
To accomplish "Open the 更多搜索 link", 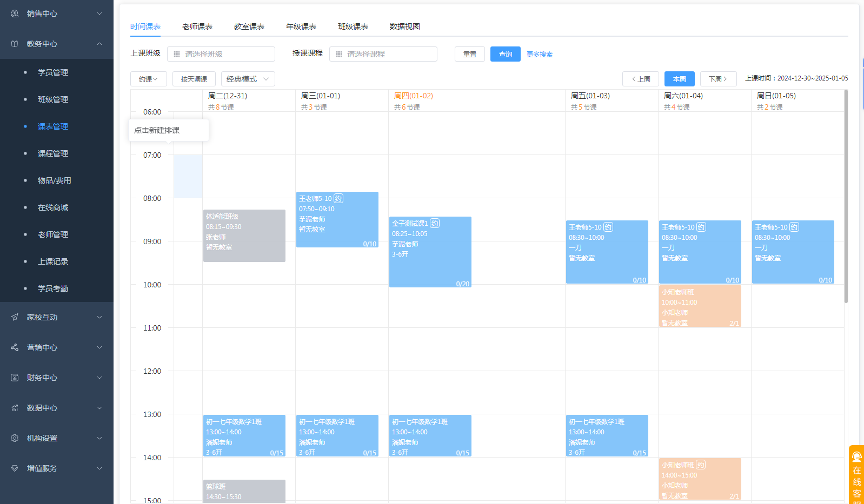I will tap(540, 55).
